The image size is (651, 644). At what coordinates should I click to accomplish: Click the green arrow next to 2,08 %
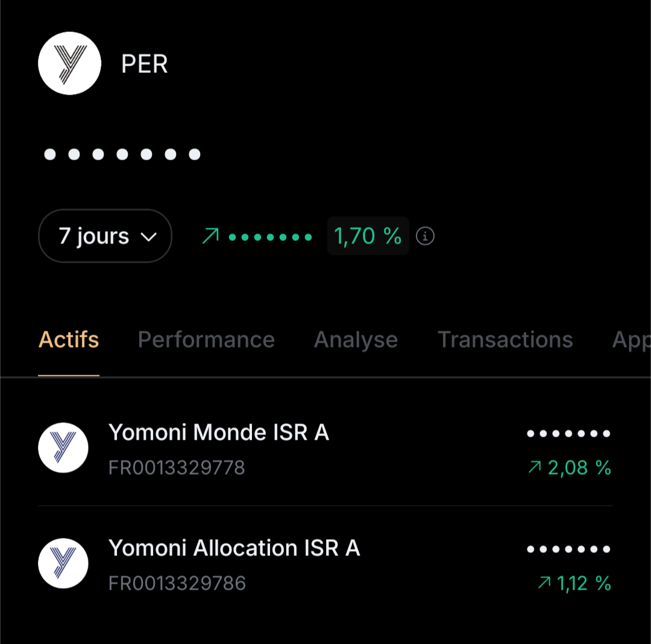point(534,467)
